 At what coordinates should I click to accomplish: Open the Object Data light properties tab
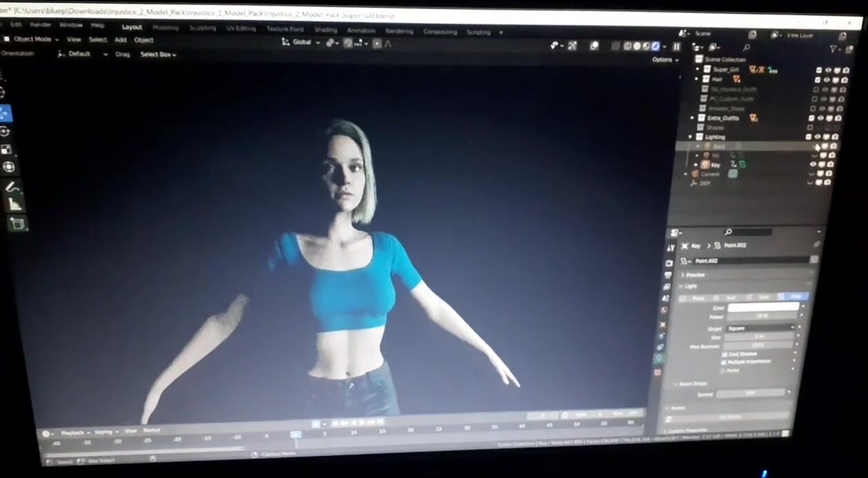click(659, 358)
